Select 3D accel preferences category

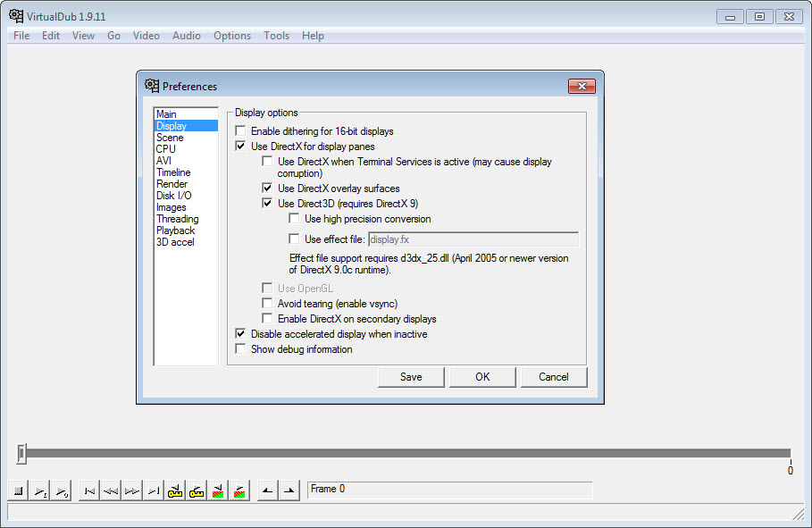[x=186, y=242]
